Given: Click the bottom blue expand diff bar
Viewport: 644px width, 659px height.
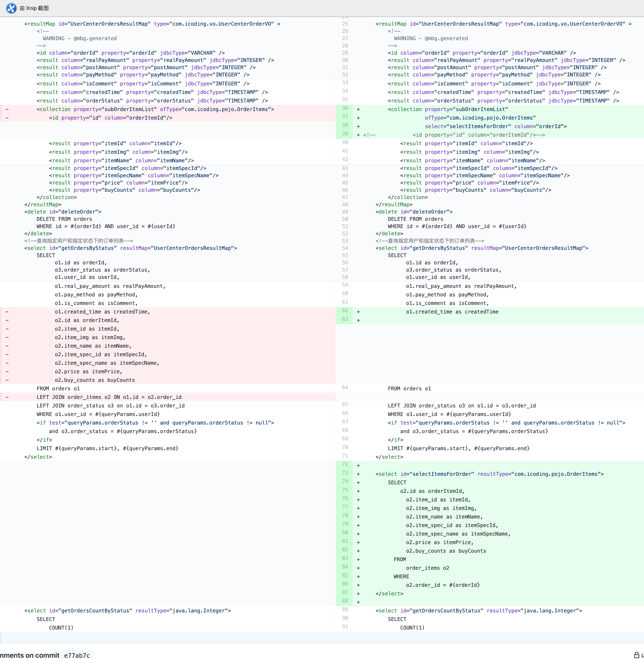Looking at the screenshot, I should pos(321,637).
